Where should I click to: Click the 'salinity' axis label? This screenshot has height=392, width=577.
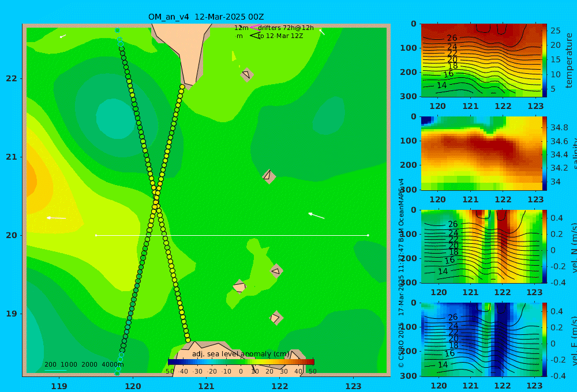click(574, 153)
